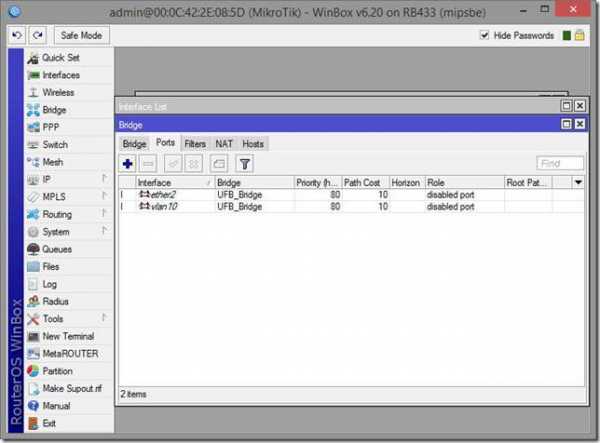The width and height of the screenshot is (600, 443).
Task: Sort by Role column header
Action: coord(465,183)
